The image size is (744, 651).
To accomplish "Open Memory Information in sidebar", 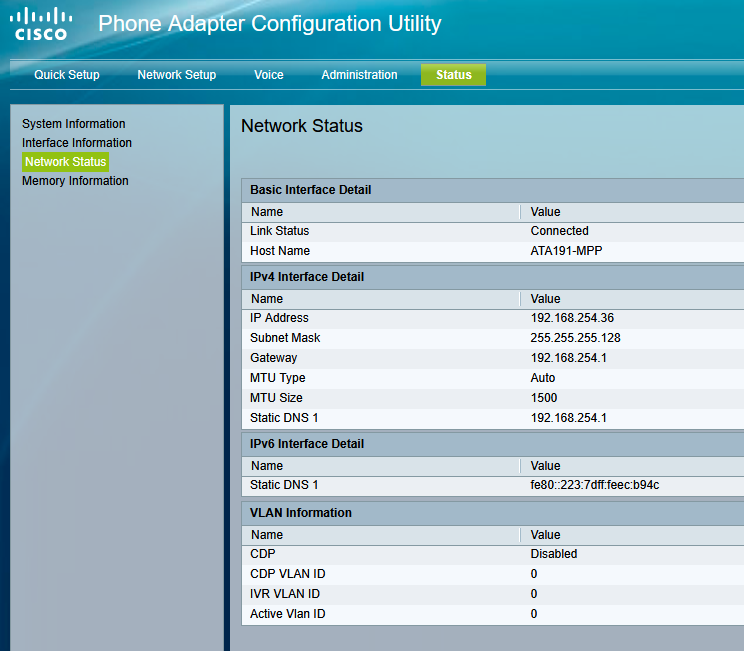I will click(x=75, y=181).
